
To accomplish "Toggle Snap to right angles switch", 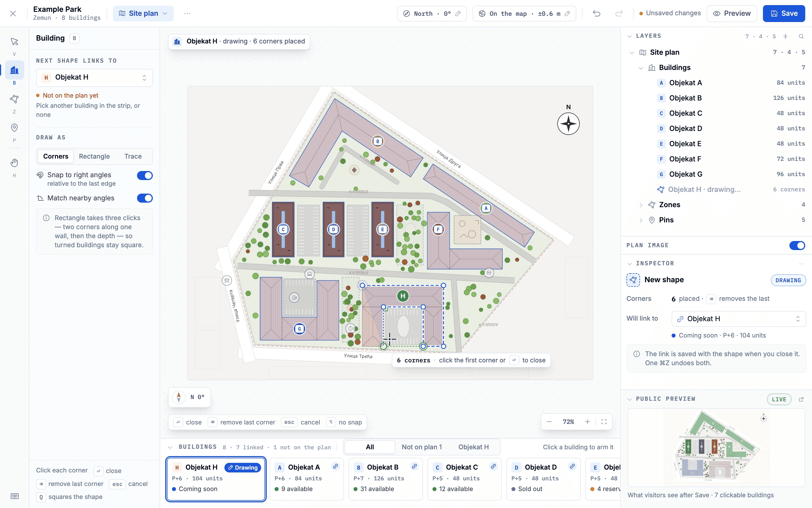I will (145, 175).
